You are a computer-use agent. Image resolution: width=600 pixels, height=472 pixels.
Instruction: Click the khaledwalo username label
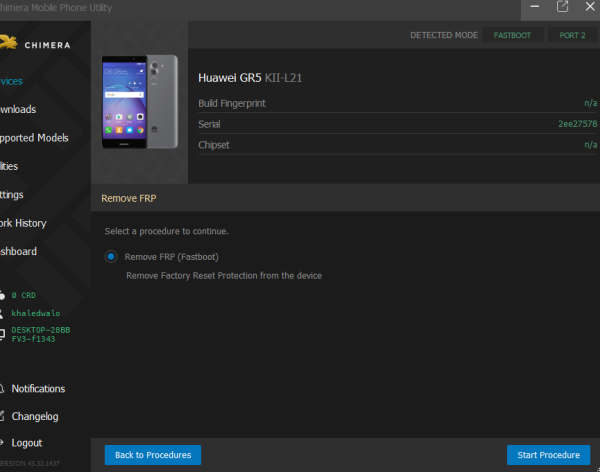point(36,313)
